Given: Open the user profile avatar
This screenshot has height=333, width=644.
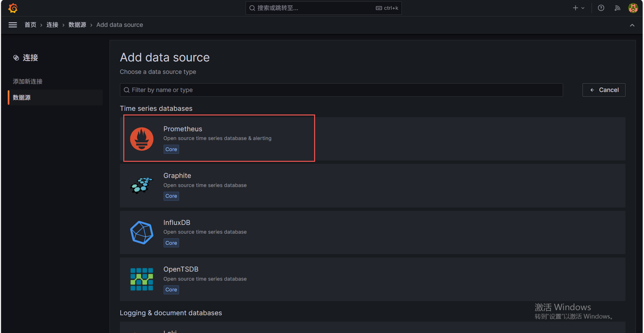Looking at the screenshot, I should pos(633,8).
